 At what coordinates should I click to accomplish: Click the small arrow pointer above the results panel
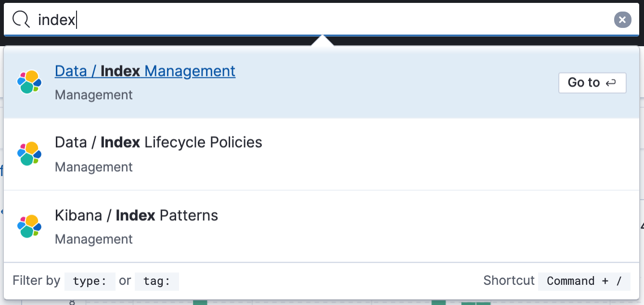click(322, 41)
